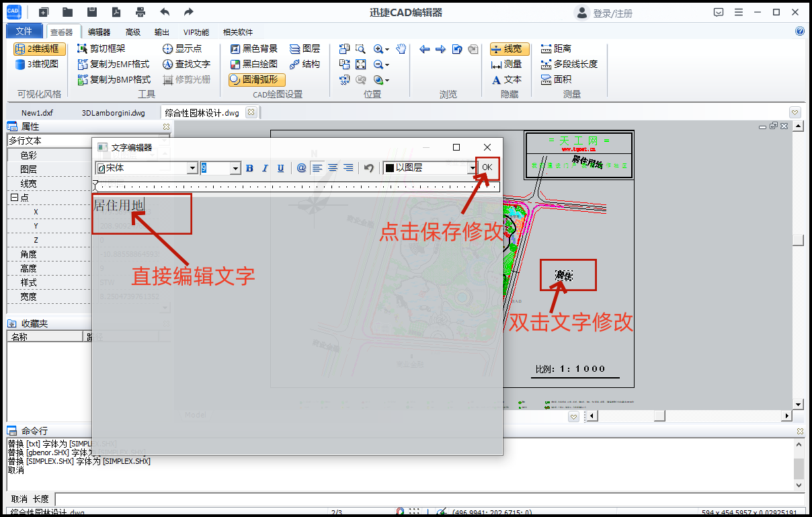Collapse the 点 property group
The image size is (812, 517).
[x=13, y=198]
